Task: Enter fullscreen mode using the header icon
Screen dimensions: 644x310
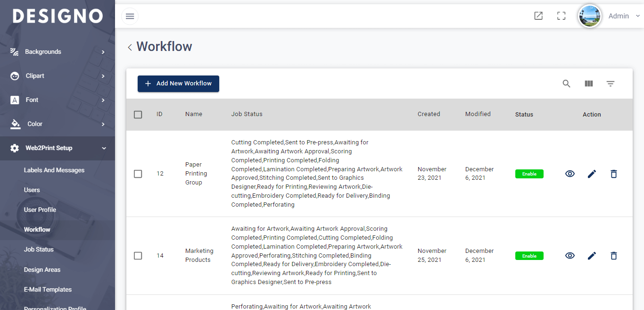Action: 561,16
